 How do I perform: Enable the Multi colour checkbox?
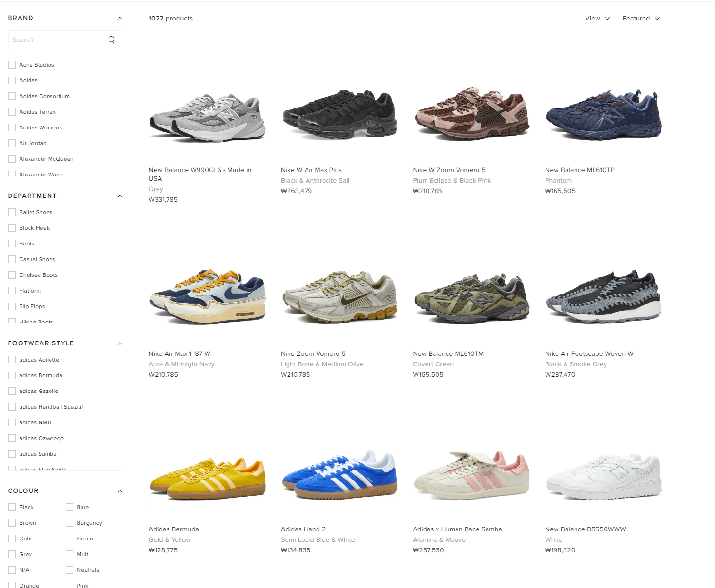click(x=70, y=554)
